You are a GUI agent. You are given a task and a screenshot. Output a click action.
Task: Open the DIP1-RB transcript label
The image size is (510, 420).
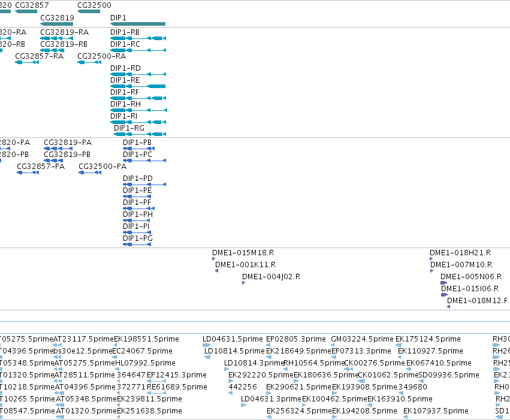point(125,32)
